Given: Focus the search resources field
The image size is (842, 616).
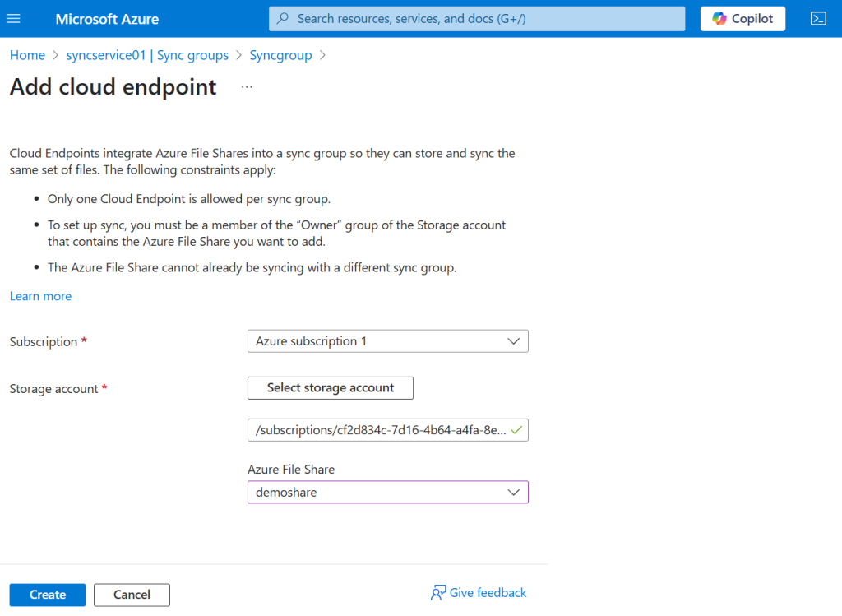Looking at the screenshot, I should click(x=477, y=19).
